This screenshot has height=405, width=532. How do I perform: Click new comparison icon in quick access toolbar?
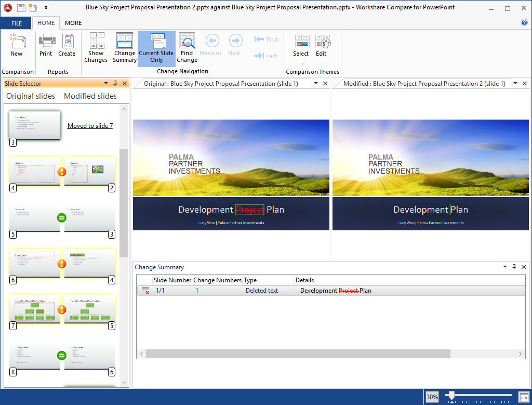tap(33, 7)
